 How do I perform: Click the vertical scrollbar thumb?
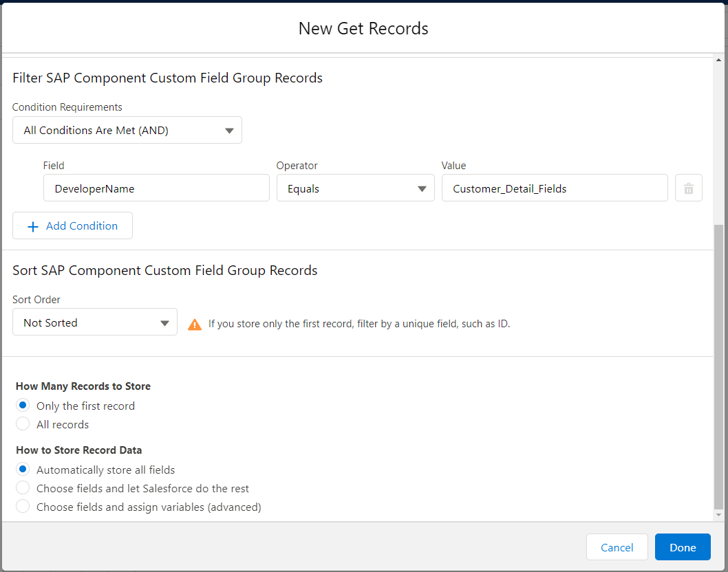click(x=719, y=366)
